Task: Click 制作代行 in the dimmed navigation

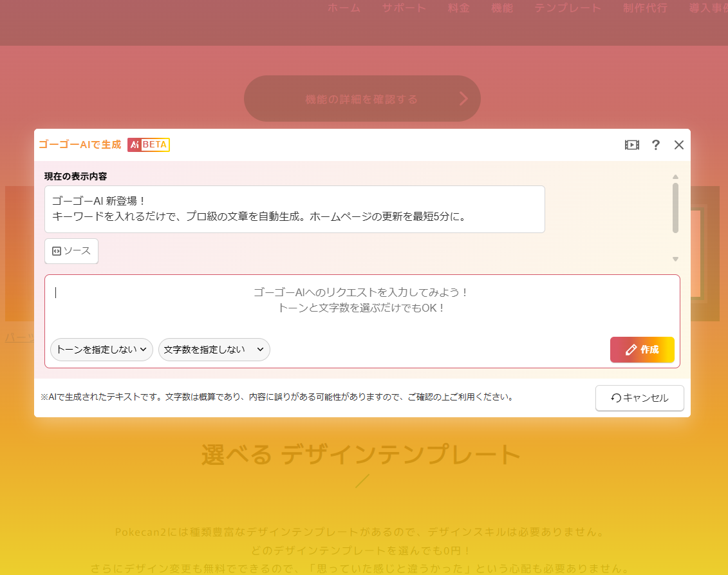Action: pos(645,8)
